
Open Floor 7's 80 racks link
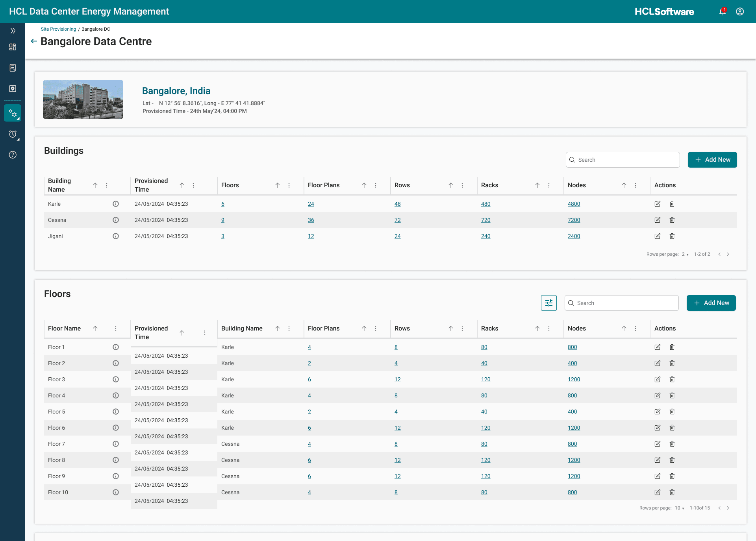click(484, 444)
